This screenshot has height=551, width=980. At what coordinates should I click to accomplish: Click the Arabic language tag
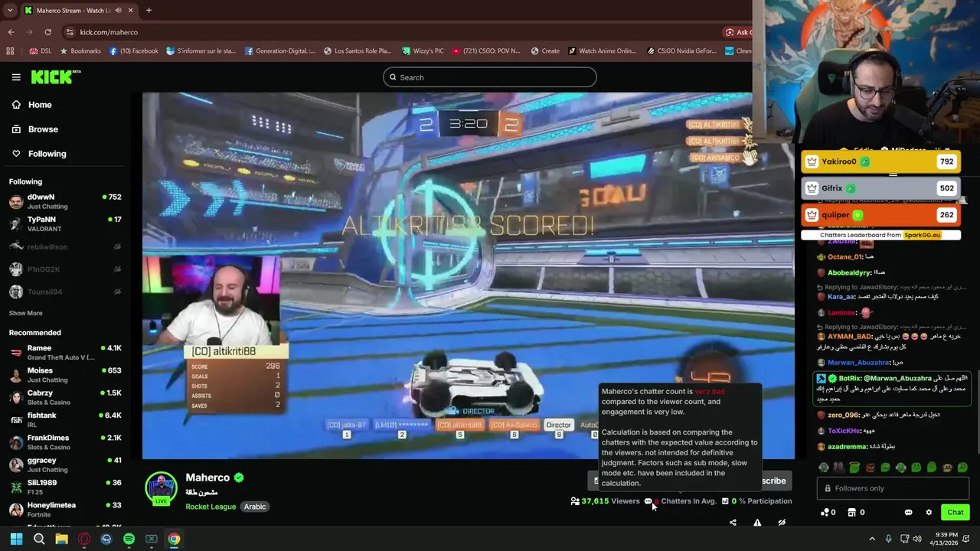(x=255, y=507)
